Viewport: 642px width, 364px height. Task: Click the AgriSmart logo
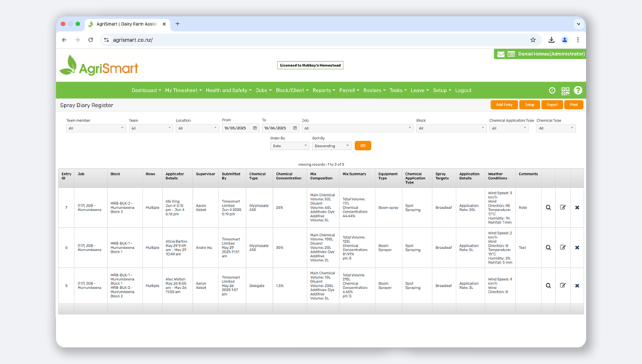(99, 66)
